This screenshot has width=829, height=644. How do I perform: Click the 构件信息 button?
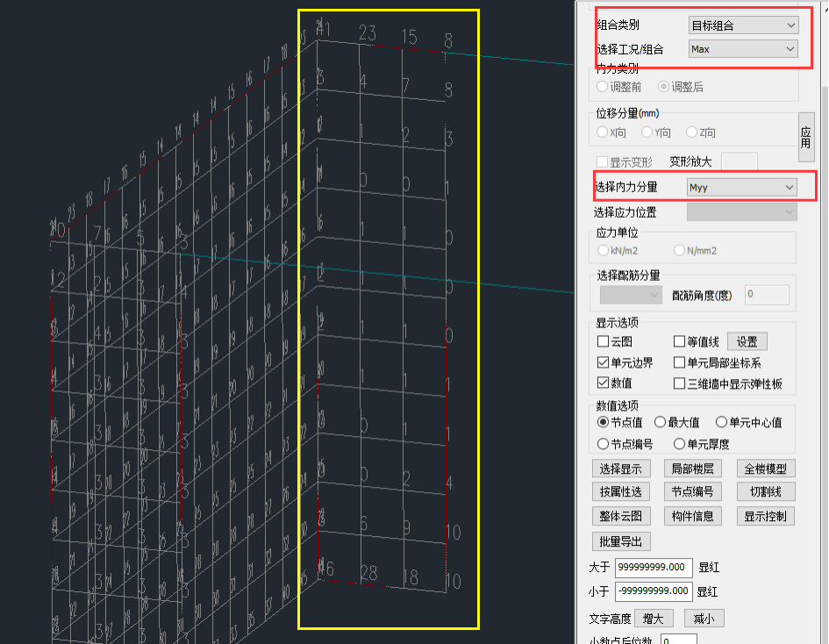[693, 517]
